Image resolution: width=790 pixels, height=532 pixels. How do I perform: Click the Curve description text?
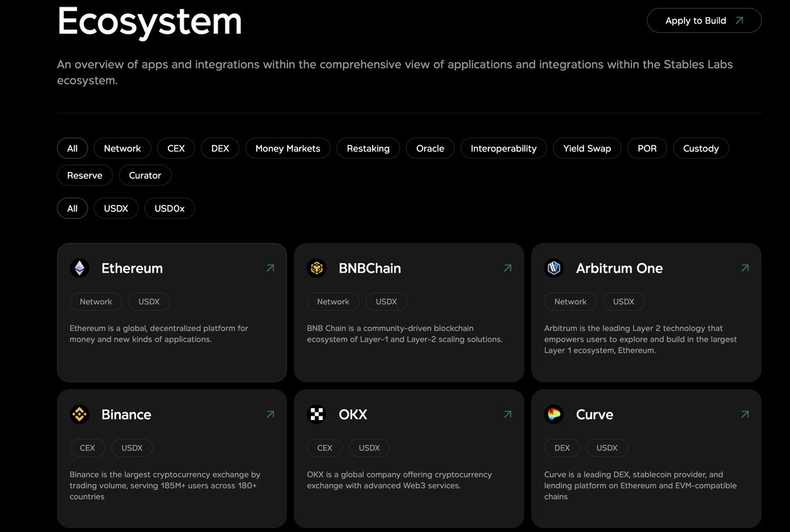[641, 485]
